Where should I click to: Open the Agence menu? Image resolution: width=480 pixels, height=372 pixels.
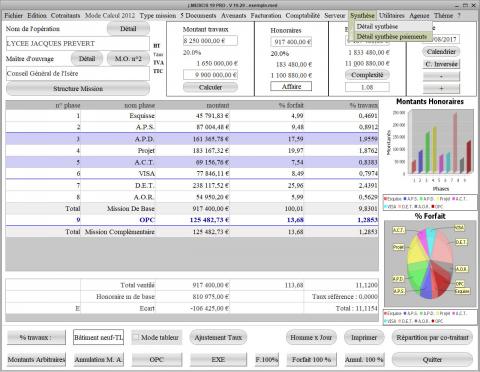tap(419, 16)
